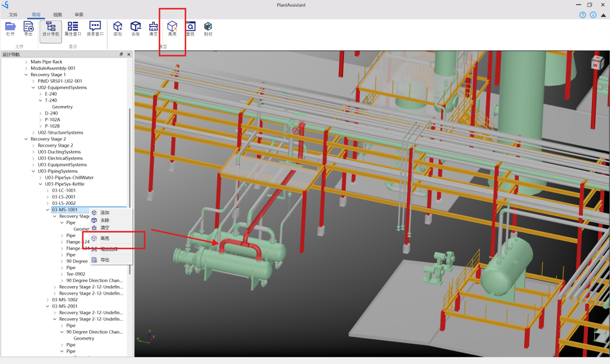Toggle the 设计导航 panel button
This screenshot has height=364, width=610.
tap(51, 28)
